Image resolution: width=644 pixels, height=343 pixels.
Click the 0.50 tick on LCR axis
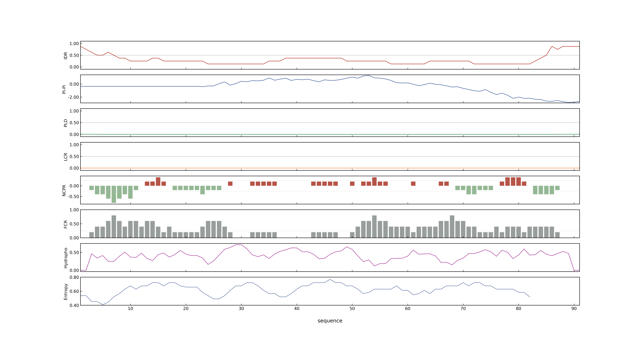click(74, 157)
